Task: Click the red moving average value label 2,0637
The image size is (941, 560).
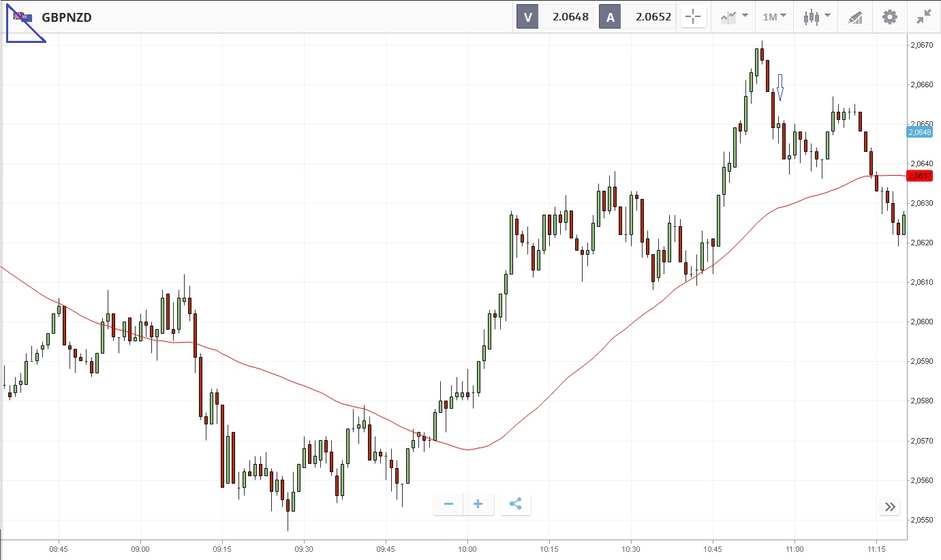Action: [x=919, y=176]
